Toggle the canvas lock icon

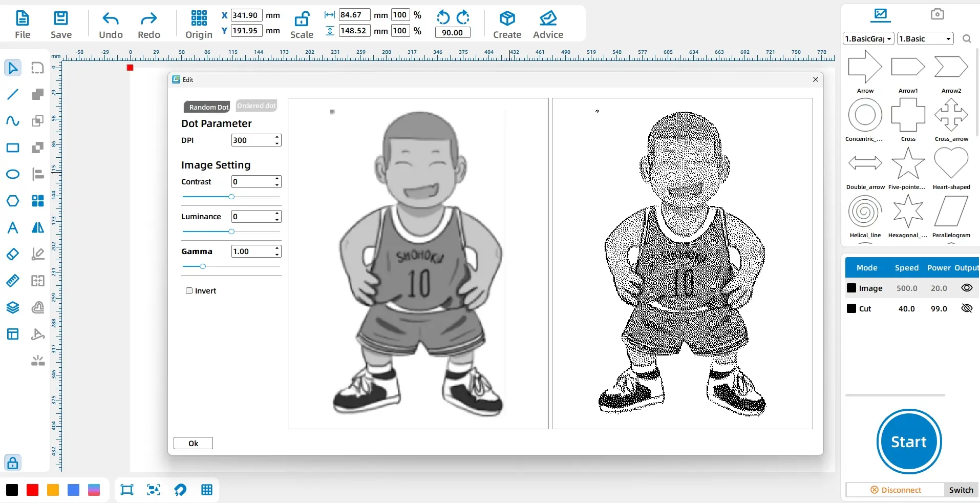[13, 463]
